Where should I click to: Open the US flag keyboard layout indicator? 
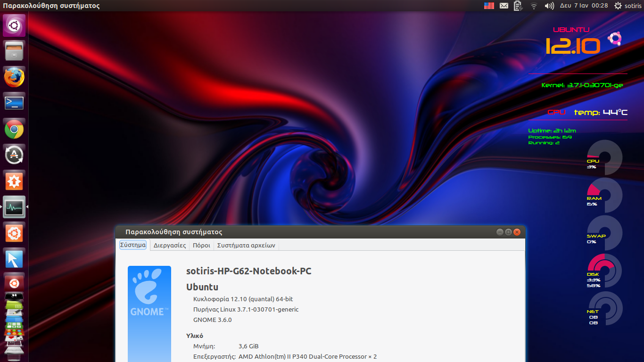[x=489, y=6]
